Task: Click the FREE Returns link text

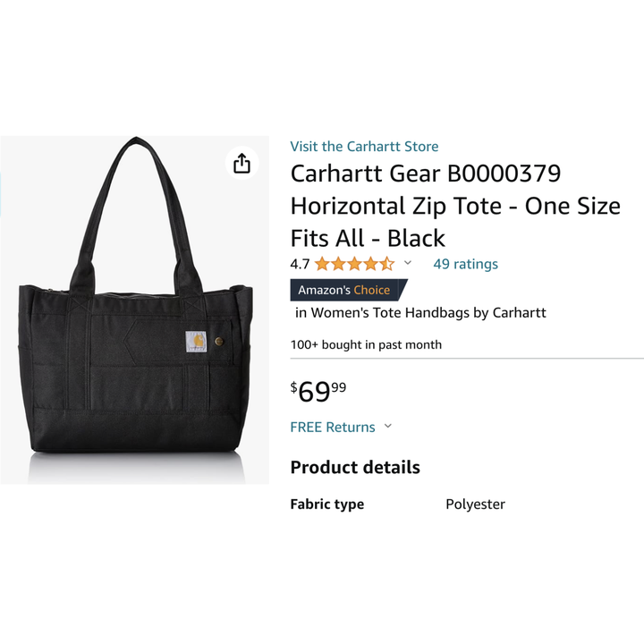Action: (x=333, y=427)
